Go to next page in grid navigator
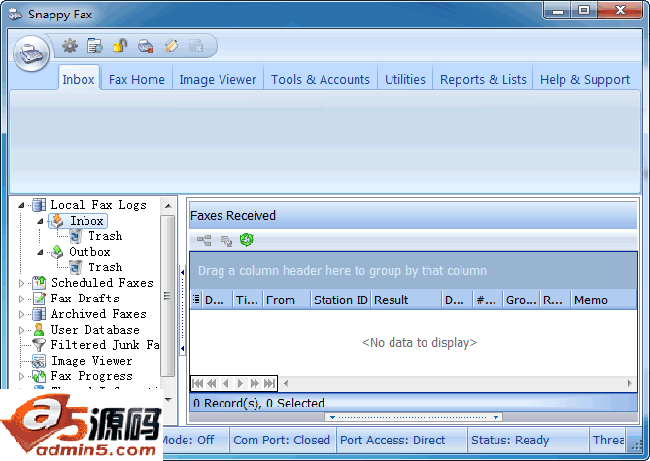 tap(254, 383)
